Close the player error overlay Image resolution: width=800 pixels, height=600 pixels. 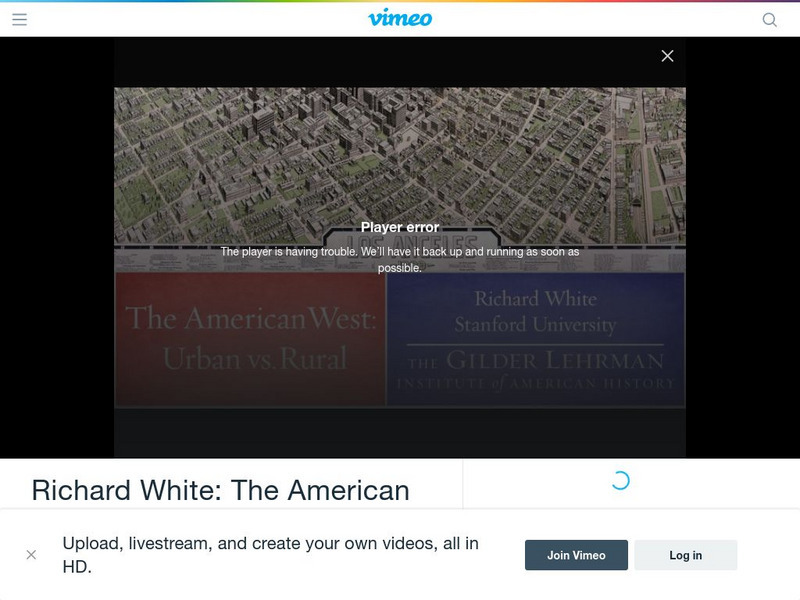[667, 56]
